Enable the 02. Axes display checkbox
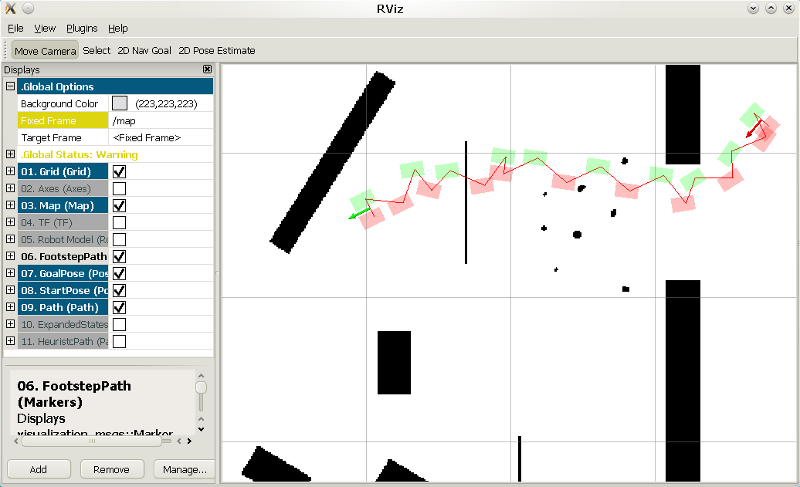 pyautogui.click(x=119, y=189)
